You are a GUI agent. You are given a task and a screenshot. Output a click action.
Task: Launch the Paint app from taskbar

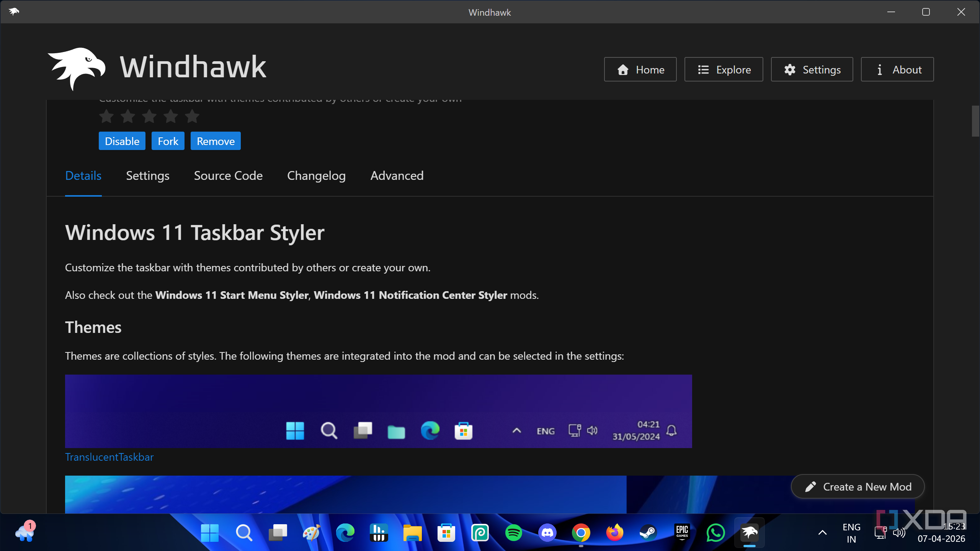(x=311, y=533)
